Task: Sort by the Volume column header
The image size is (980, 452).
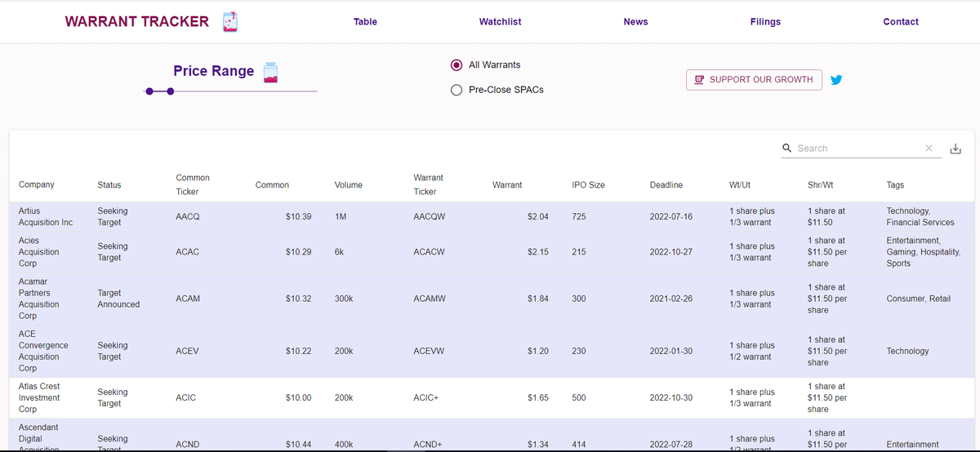Action: (349, 185)
